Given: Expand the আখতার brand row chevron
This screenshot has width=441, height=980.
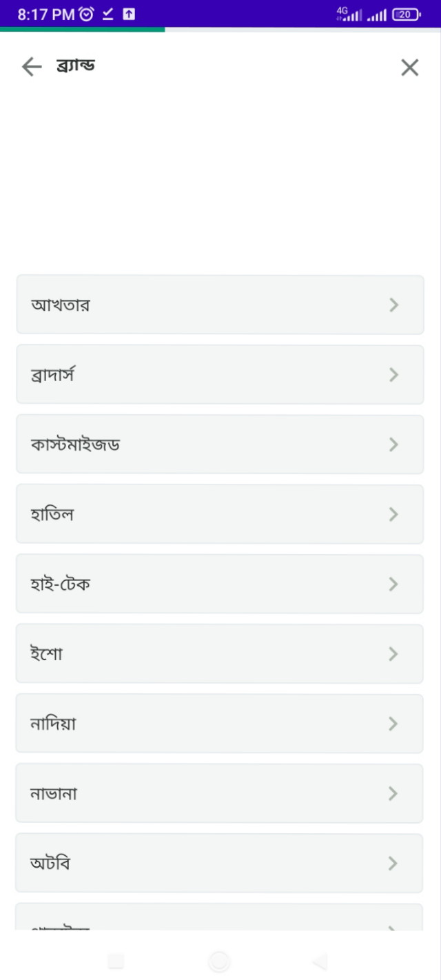Looking at the screenshot, I should coord(393,305).
